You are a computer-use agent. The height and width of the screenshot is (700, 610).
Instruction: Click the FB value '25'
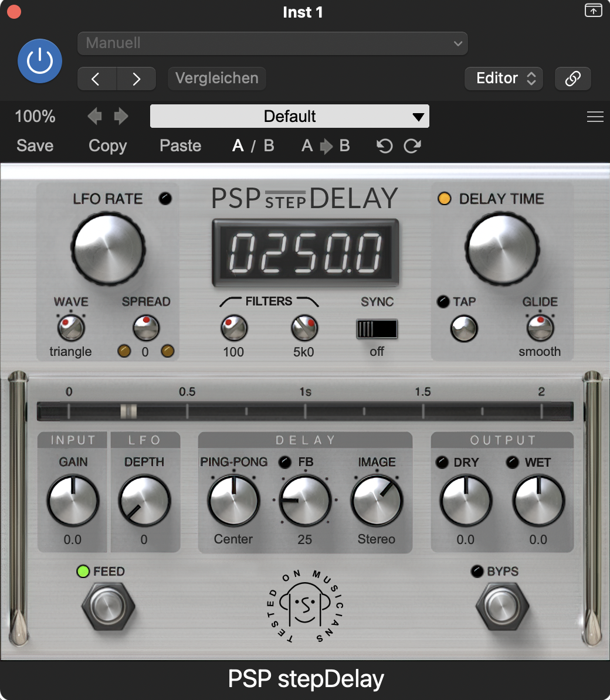click(x=304, y=540)
